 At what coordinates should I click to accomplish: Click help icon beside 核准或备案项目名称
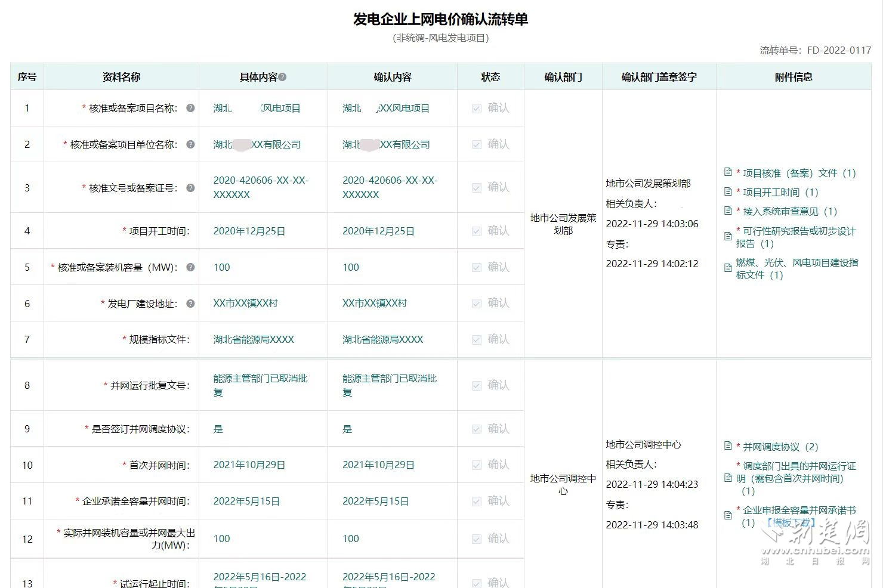tap(190, 108)
